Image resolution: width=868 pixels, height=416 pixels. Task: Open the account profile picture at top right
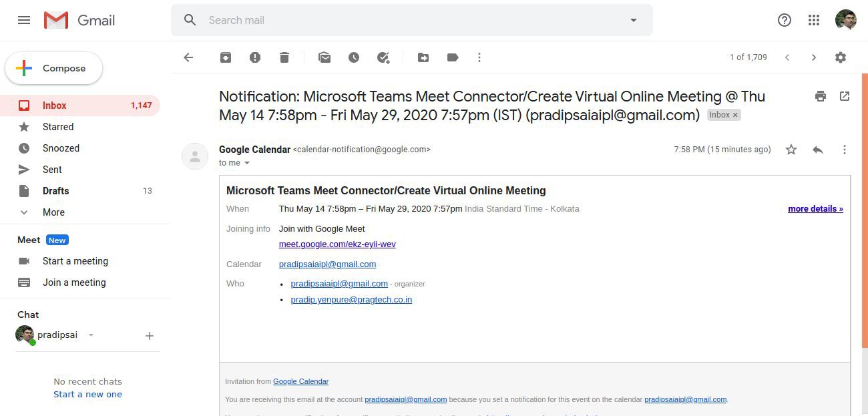846,20
